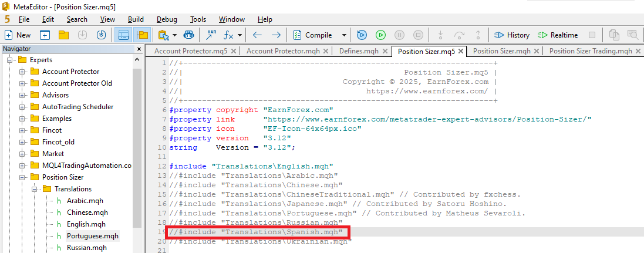Open the Search menu
Image resolution: width=644 pixels, height=253 pixels.
tap(77, 19)
